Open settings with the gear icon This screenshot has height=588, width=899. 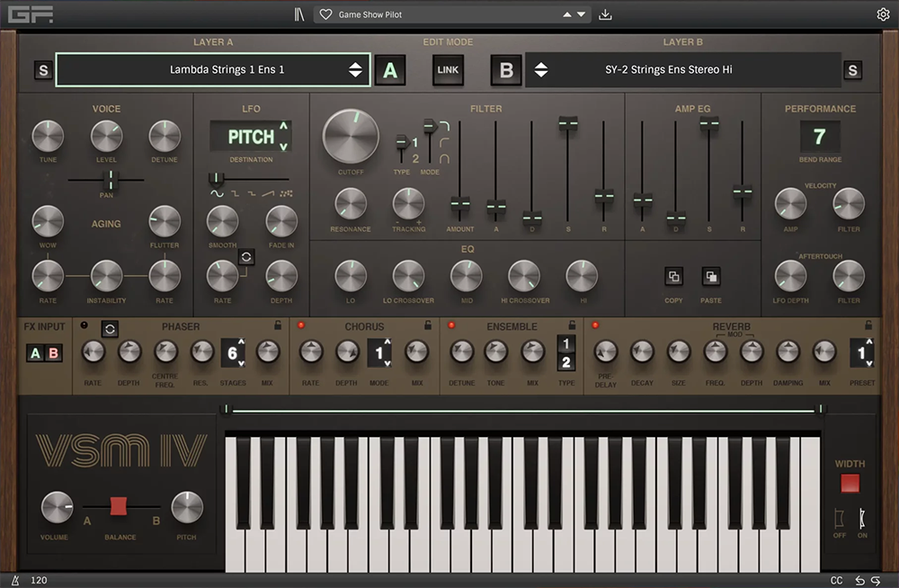pos(883,14)
